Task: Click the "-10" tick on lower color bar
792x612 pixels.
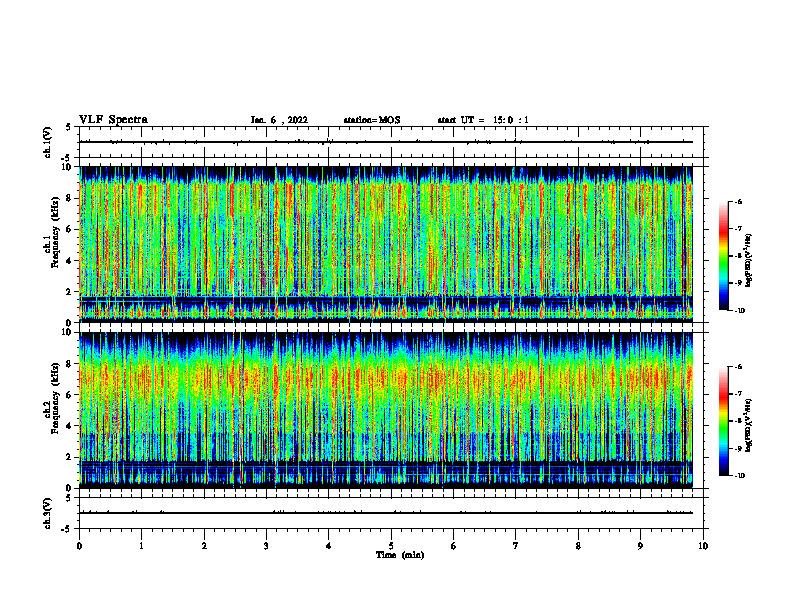Action: (739, 476)
